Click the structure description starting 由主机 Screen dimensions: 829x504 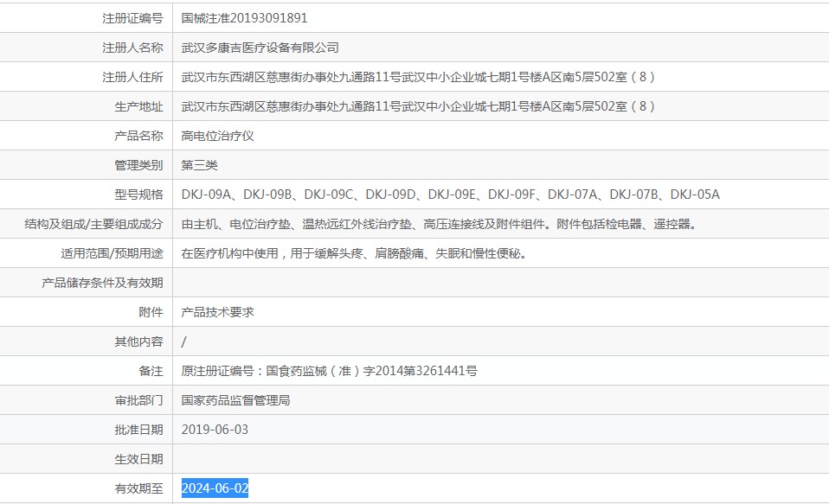click(441, 224)
